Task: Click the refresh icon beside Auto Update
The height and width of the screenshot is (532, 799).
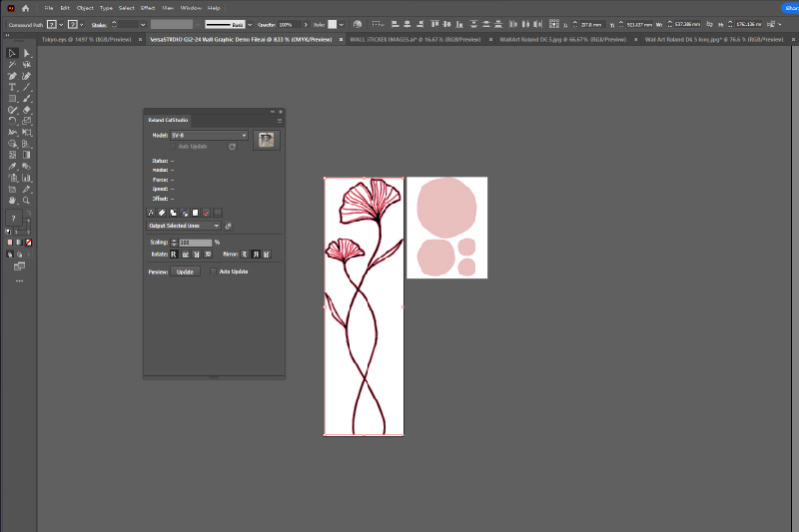Action: click(232, 146)
